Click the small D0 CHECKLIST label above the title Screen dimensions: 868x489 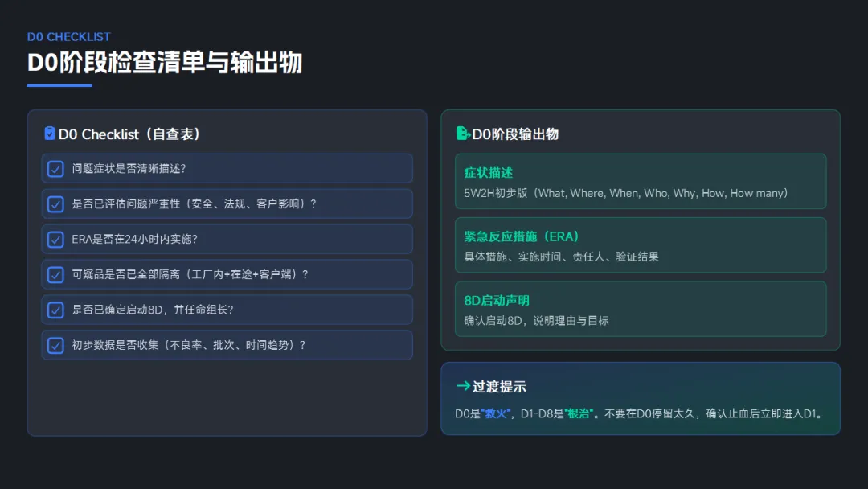click(69, 37)
